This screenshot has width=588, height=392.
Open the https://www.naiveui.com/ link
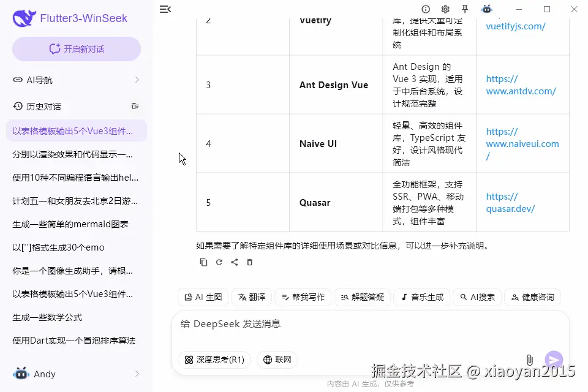click(x=522, y=144)
